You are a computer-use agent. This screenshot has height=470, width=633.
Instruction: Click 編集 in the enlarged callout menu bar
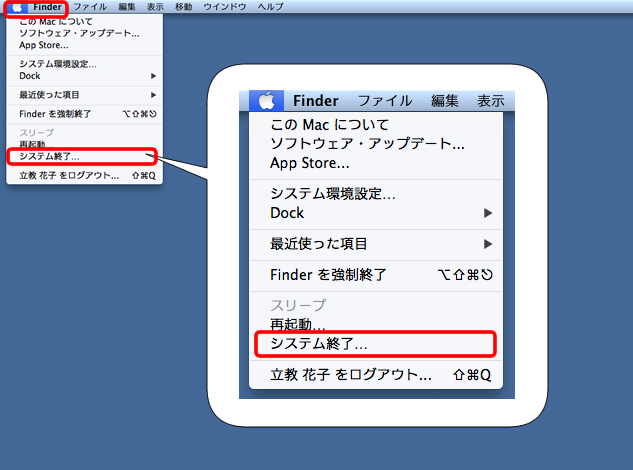coord(444,101)
